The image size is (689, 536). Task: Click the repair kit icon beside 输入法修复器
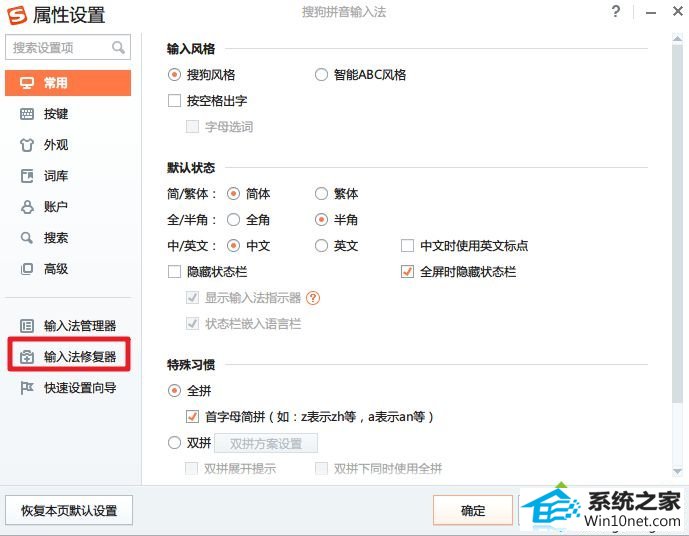tap(27, 357)
